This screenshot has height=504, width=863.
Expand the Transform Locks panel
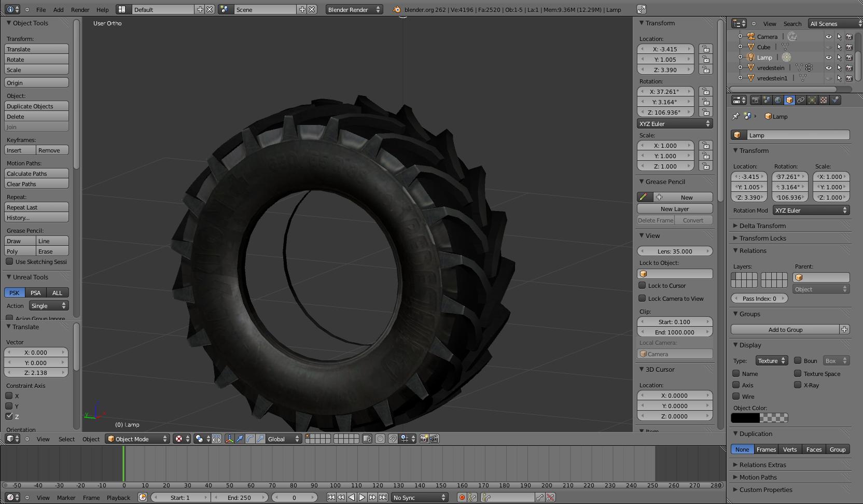[762, 238]
